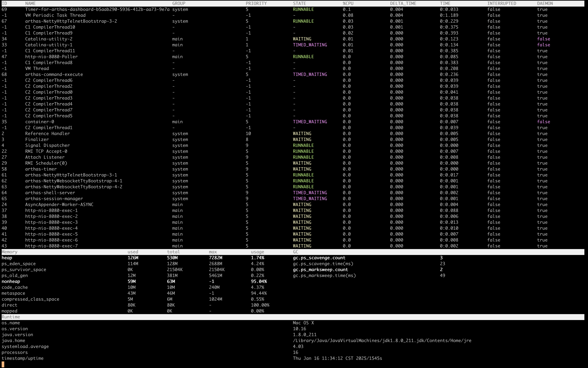588x368 pixels.
Task: Click gc.ps_scavenge.count label
Action: pyautogui.click(x=319, y=258)
